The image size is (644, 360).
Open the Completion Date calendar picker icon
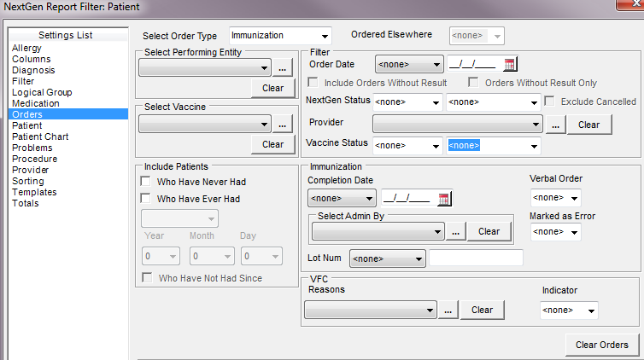click(x=443, y=199)
